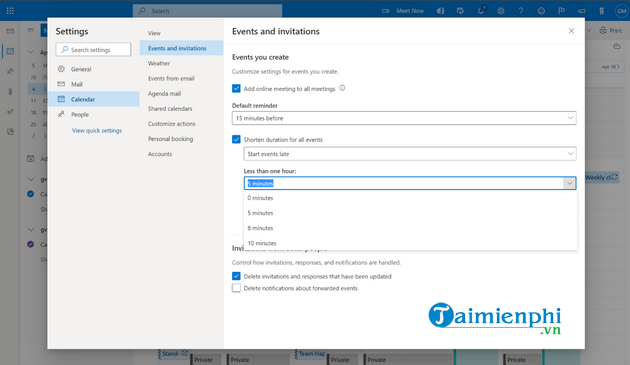
Task: Open the GM account avatar
Action: tap(621, 11)
